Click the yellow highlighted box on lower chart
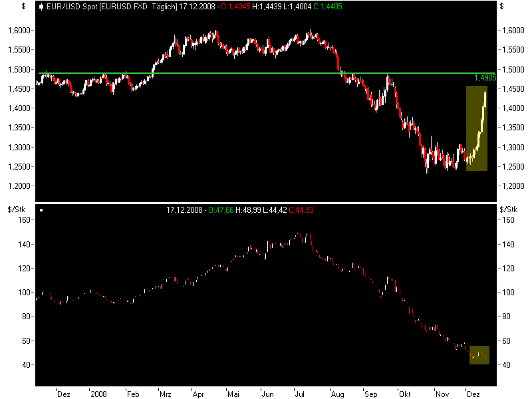This screenshot has height=399, width=532. [x=479, y=355]
